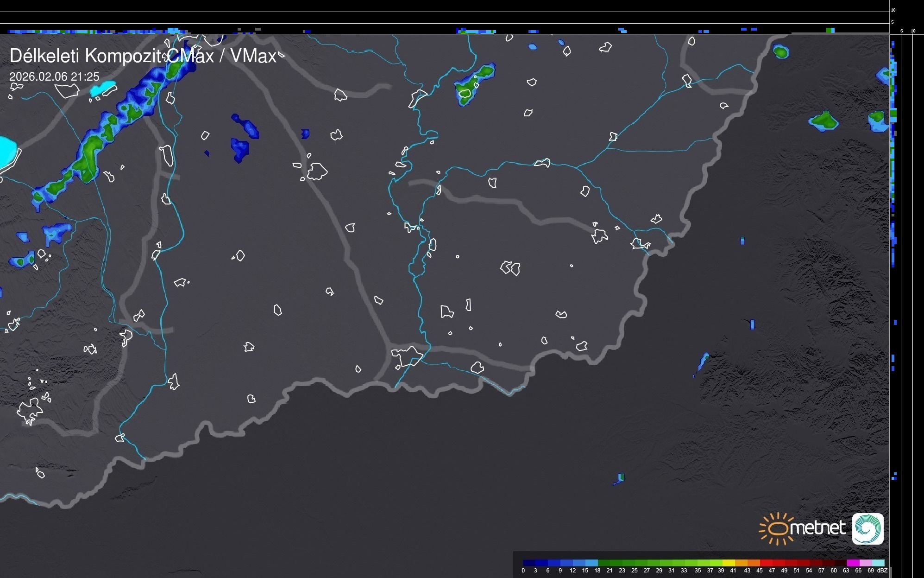
Task: Click the green echo blob near the east edge of the map
Action: [x=824, y=121]
